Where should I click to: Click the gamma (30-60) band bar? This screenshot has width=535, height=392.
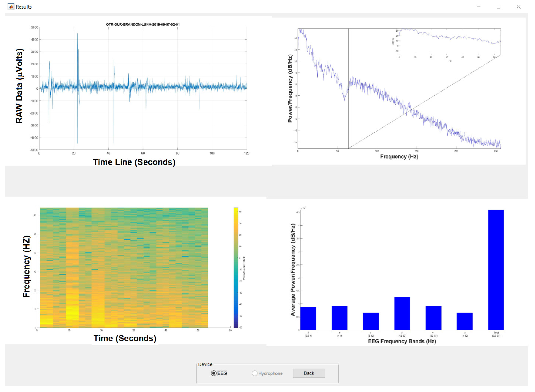pyautogui.click(x=433, y=318)
